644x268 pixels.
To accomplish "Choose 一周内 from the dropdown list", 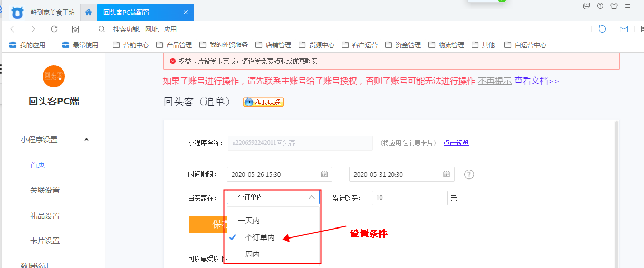I will (x=273, y=254).
